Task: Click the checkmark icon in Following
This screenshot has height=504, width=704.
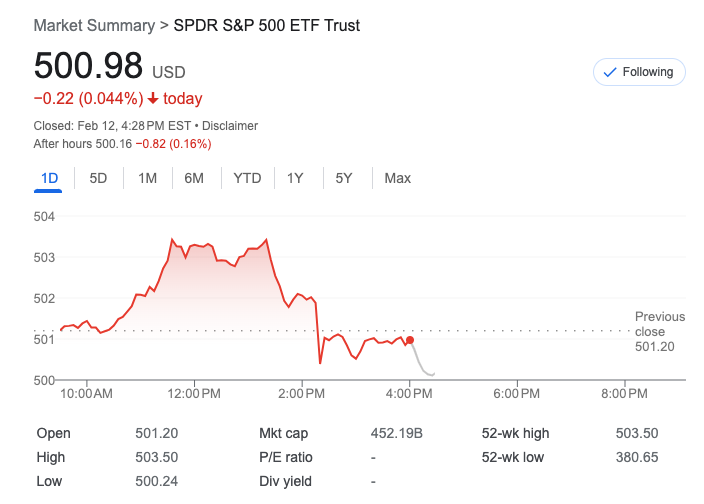Action: coord(610,72)
